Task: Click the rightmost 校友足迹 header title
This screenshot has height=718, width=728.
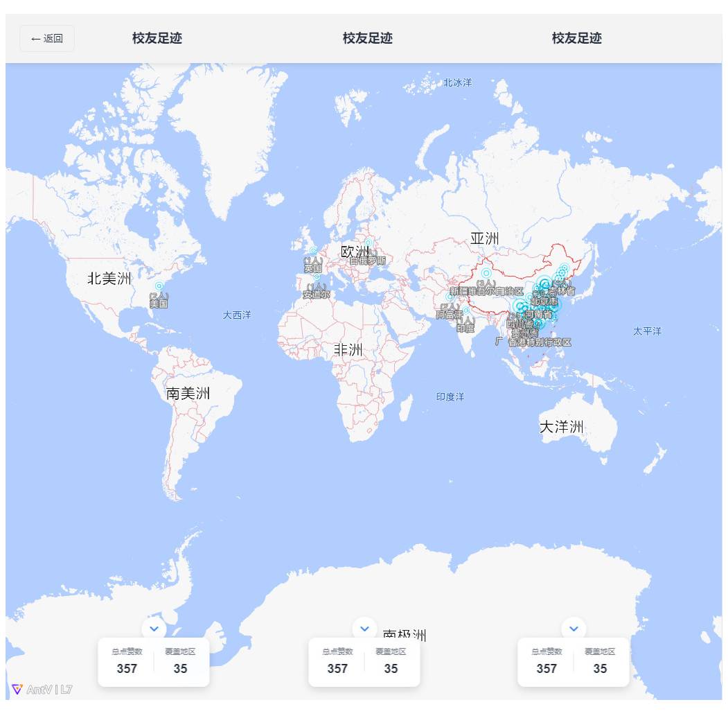Action: tap(576, 39)
